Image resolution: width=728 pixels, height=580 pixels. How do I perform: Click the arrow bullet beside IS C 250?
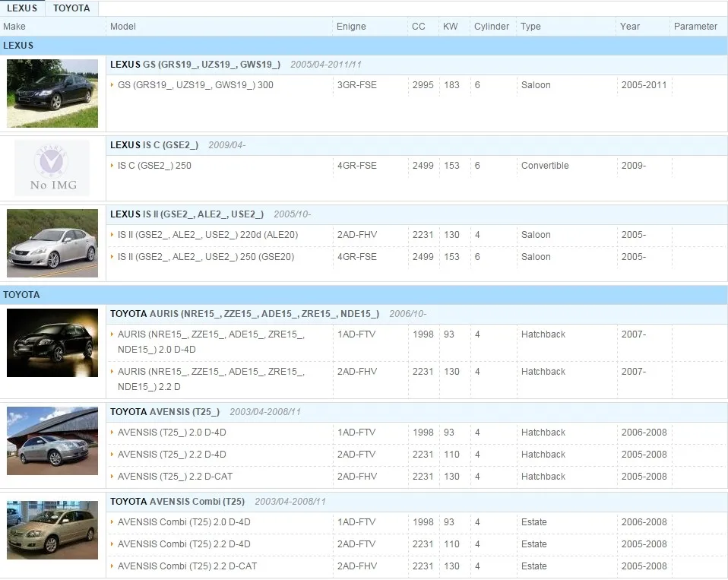[112, 165]
